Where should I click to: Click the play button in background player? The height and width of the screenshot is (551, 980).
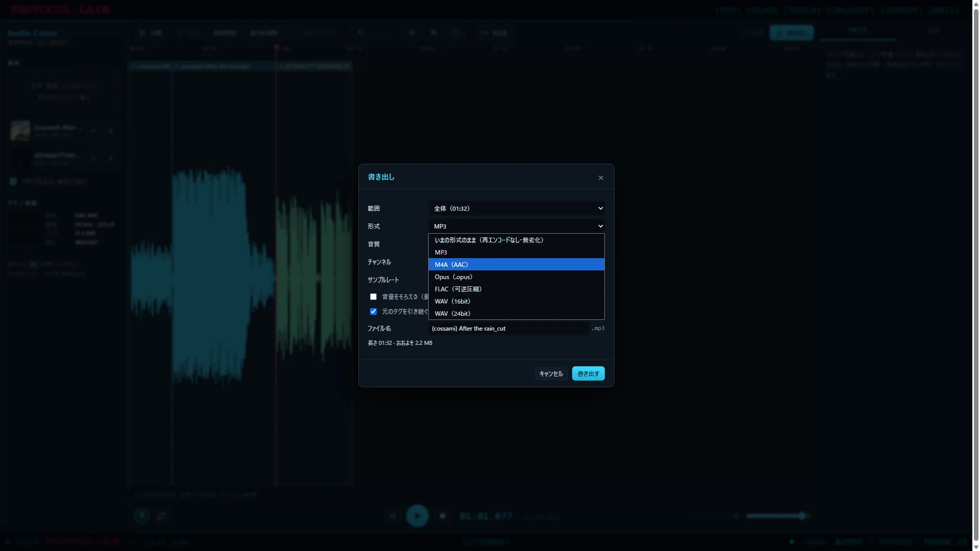pos(417,516)
